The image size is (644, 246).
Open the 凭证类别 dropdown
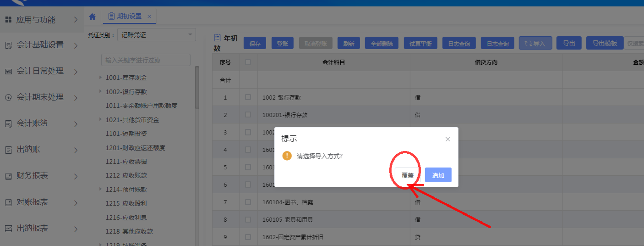[x=157, y=35]
